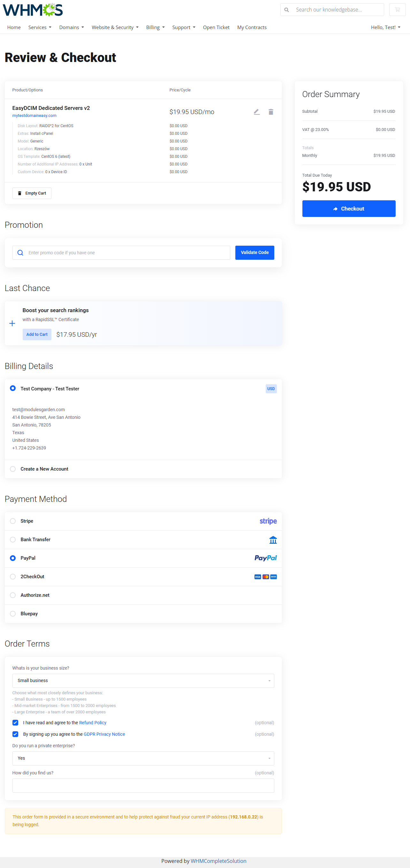Expand Website & Security menu
Image resolution: width=410 pixels, height=868 pixels.
pyautogui.click(x=115, y=27)
